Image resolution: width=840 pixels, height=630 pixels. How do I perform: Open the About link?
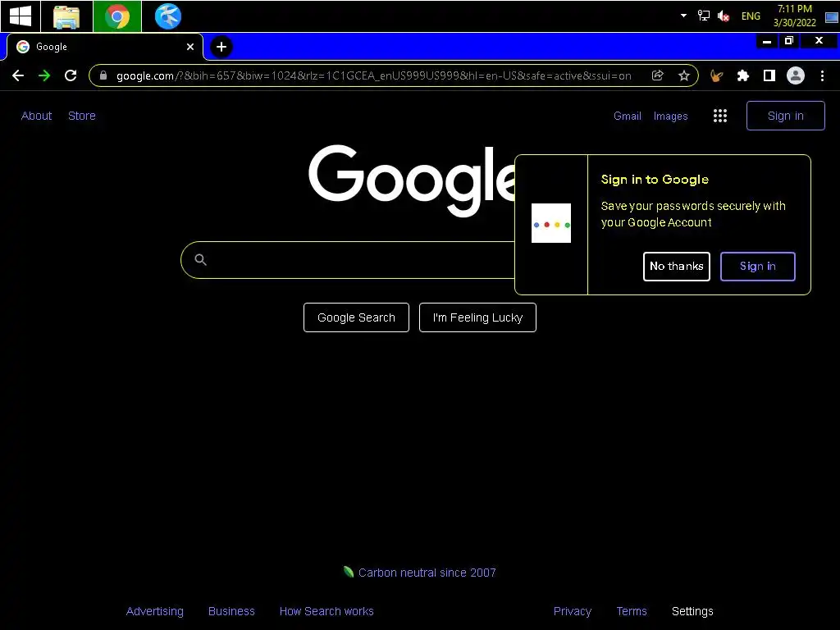coord(36,116)
